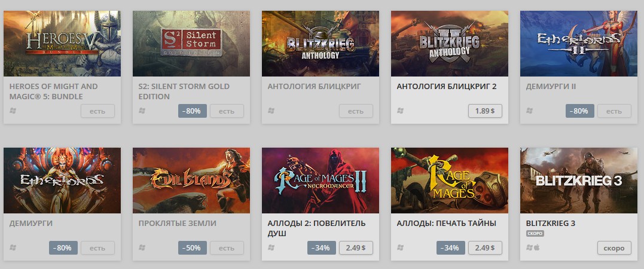644x269 pixels.
Task: Click the скоро button on Blitzkrieg 3
Action: pyautogui.click(x=614, y=247)
